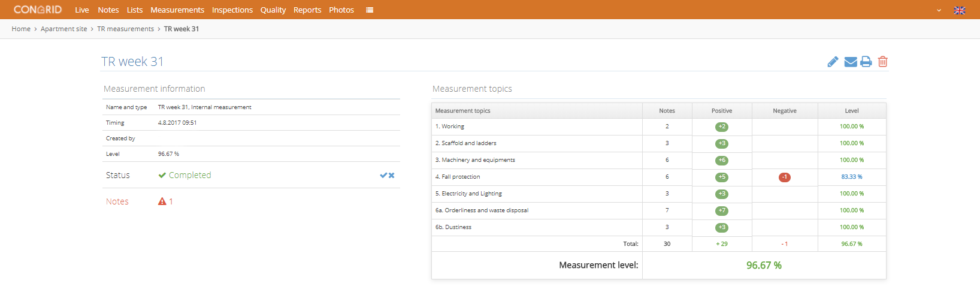This screenshot has height=289, width=980.
Task: Toggle measurement status with check-cross icon
Action: coord(387,176)
